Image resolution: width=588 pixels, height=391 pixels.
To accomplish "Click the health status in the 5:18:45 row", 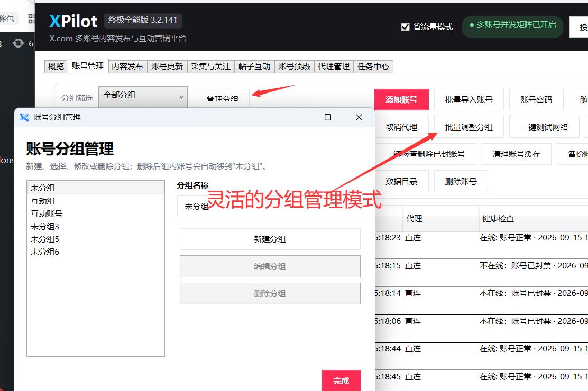I will tap(534, 376).
